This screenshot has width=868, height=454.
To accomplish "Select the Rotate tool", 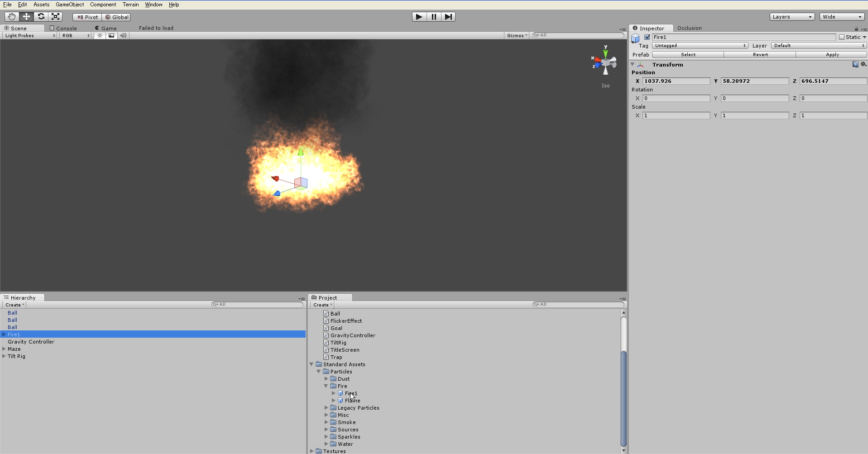I will [x=41, y=17].
